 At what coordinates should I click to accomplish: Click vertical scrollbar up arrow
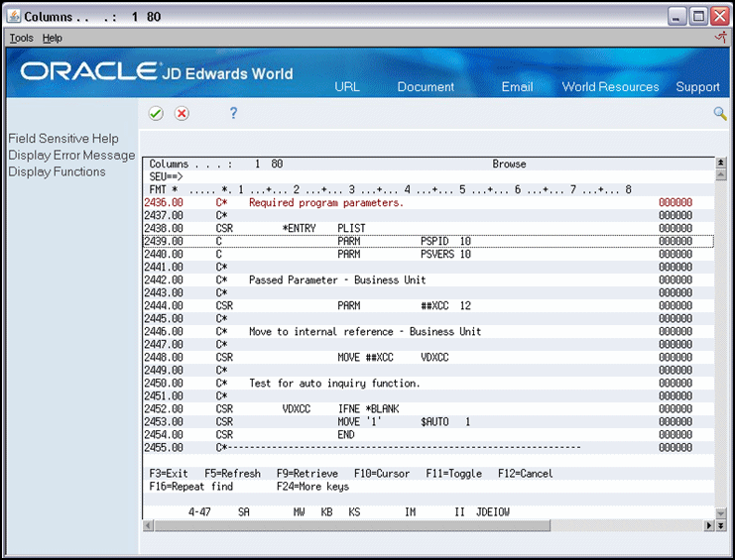721,174
